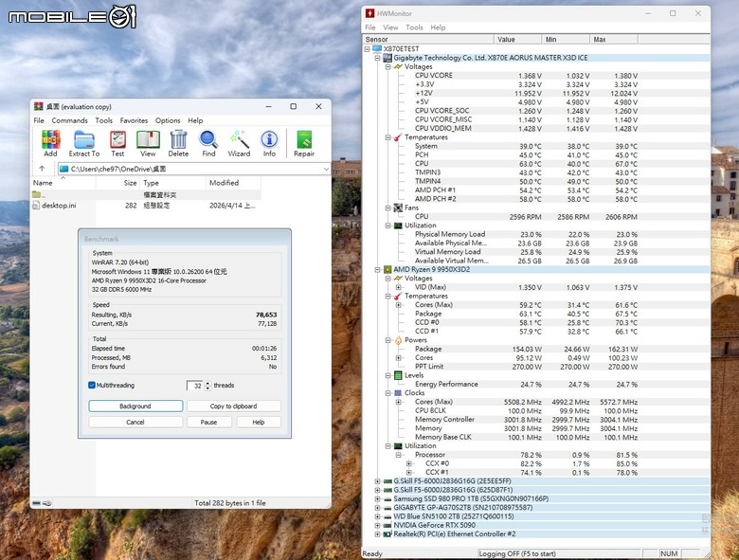This screenshot has width=739, height=560.
Task: Open the WinRAR address path dropdown
Action: click(326, 169)
